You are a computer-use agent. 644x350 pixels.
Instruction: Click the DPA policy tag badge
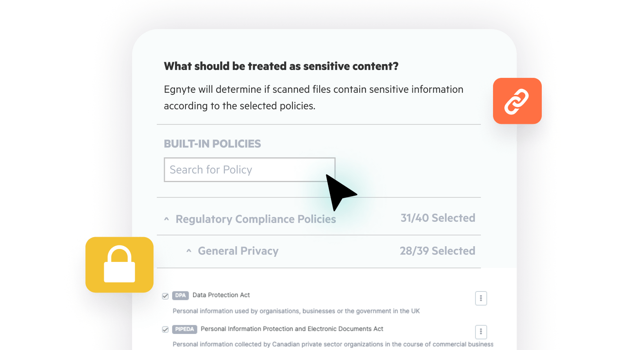[180, 295]
